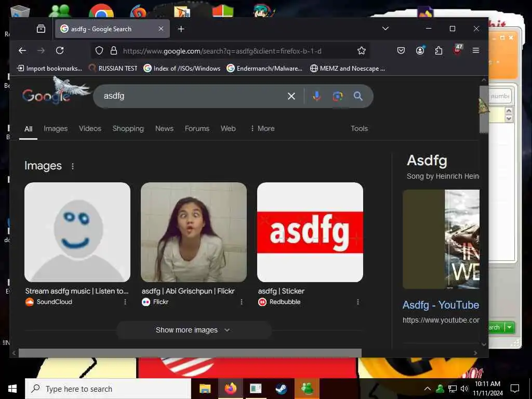Open options menu for Redbubble result
The image size is (532, 399).
pos(358,302)
